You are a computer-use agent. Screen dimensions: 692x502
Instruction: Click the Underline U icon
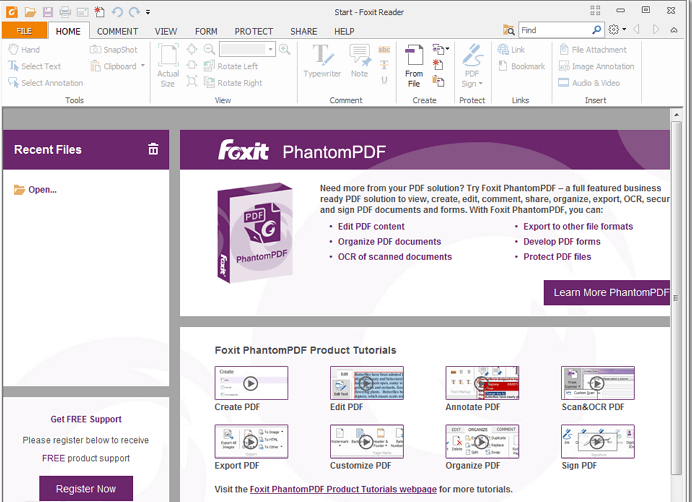pyautogui.click(x=384, y=80)
